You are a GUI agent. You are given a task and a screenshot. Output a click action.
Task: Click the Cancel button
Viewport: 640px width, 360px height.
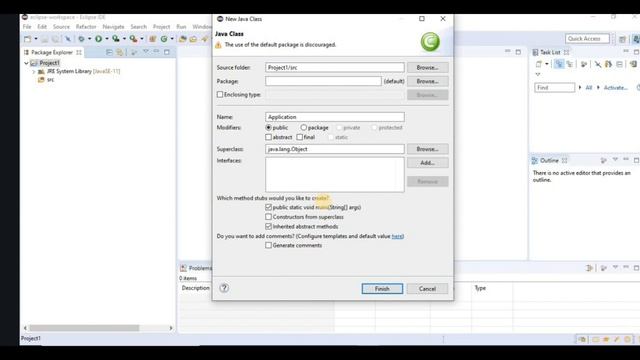(427, 289)
